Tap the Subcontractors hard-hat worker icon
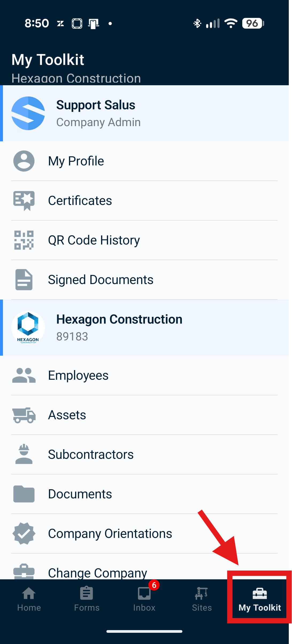 coord(24,454)
